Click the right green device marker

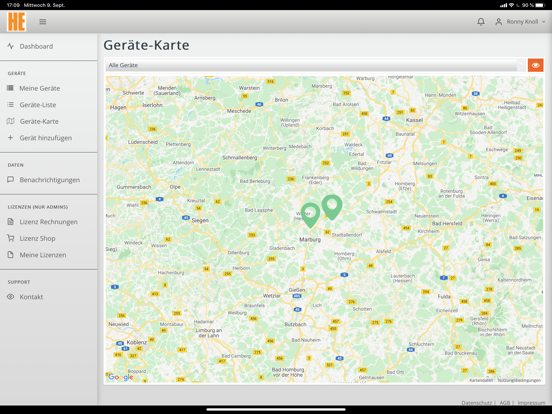click(332, 207)
